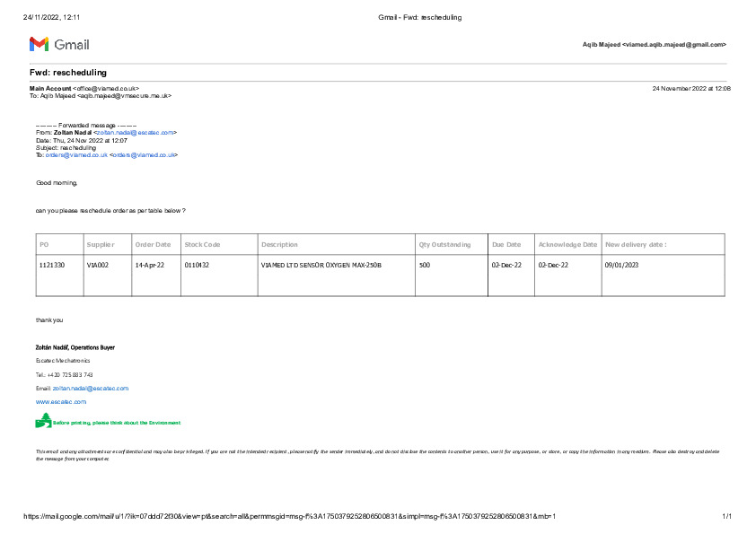Click the mail.google.com URL in the footer
This screenshot has width=756, height=534.
pyautogui.click(x=289, y=517)
